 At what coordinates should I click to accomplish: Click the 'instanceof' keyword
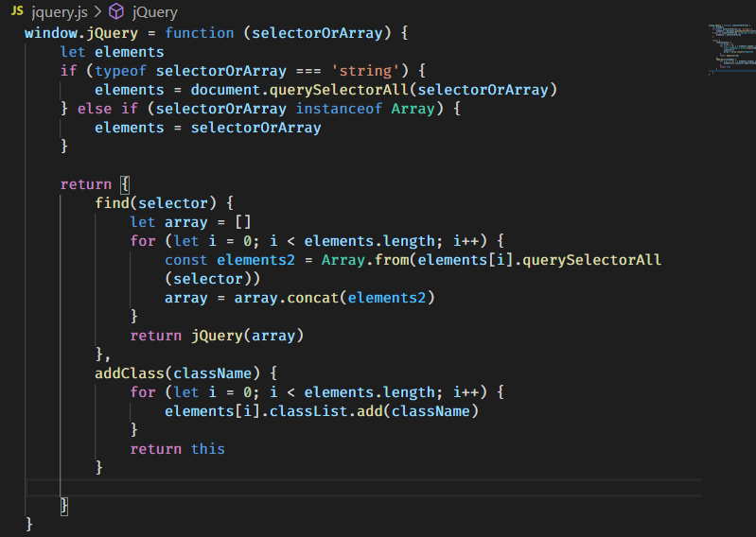coord(339,109)
